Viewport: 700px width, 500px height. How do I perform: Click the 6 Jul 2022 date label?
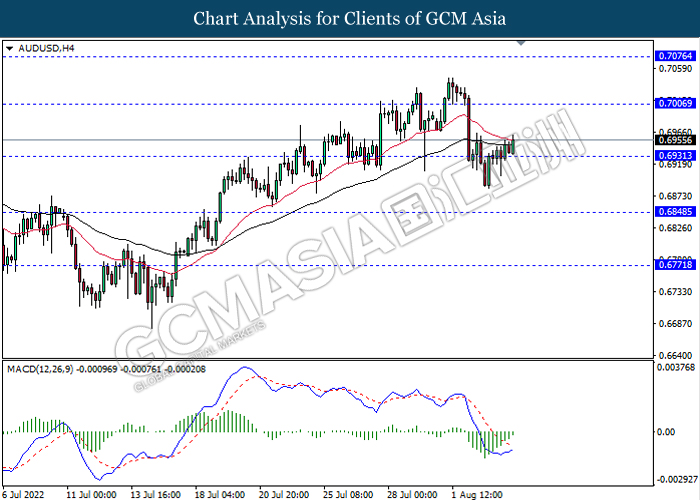click(24, 494)
